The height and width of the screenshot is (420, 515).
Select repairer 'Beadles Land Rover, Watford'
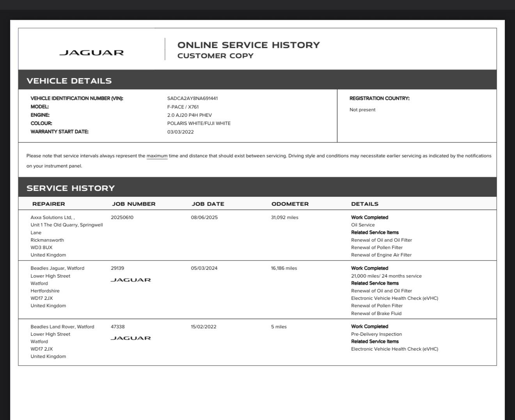(x=62, y=327)
